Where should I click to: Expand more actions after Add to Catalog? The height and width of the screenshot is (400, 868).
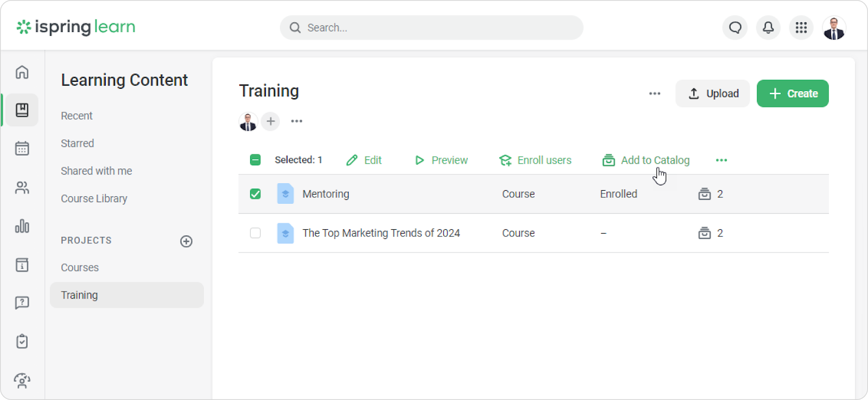point(721,160)
